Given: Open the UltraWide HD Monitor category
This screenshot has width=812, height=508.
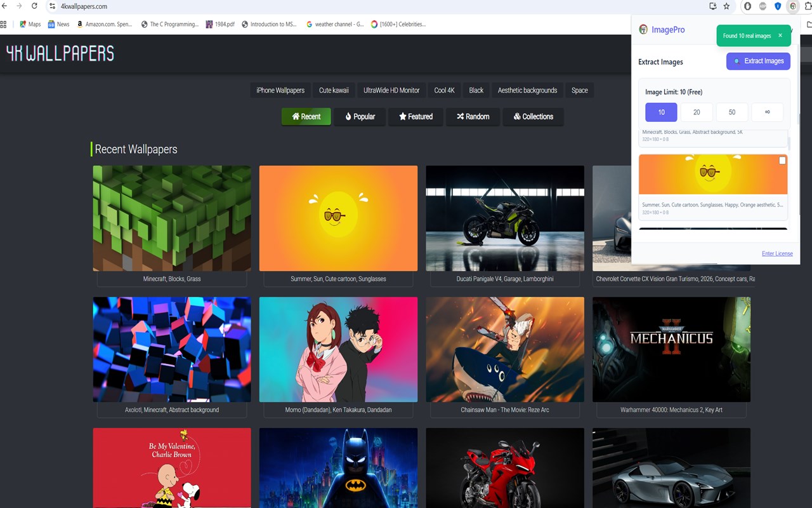Looking at the screenshot, I should coord(391,90).
